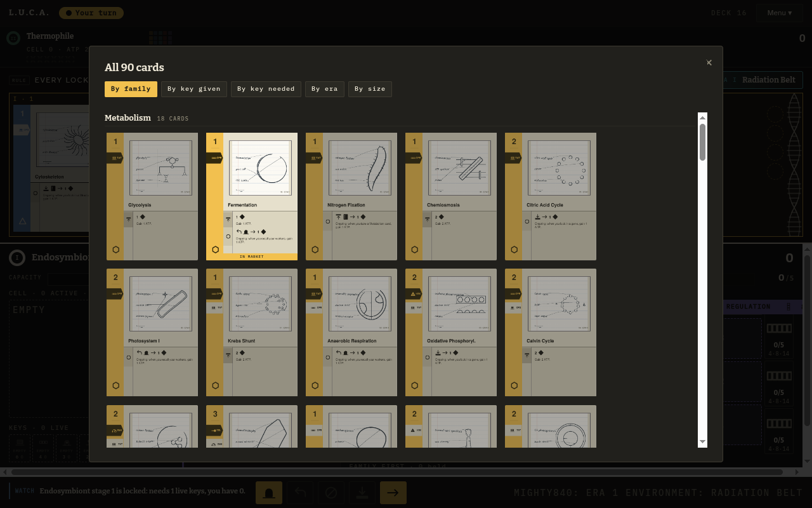
Task: Click the 'All 90 cards' heading
Action: point(134,67)
